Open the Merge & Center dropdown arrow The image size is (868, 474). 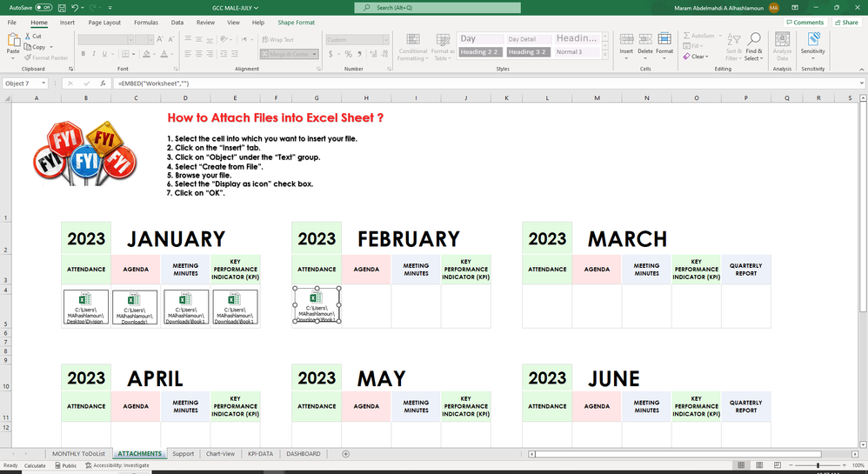(x=315, y=54)
